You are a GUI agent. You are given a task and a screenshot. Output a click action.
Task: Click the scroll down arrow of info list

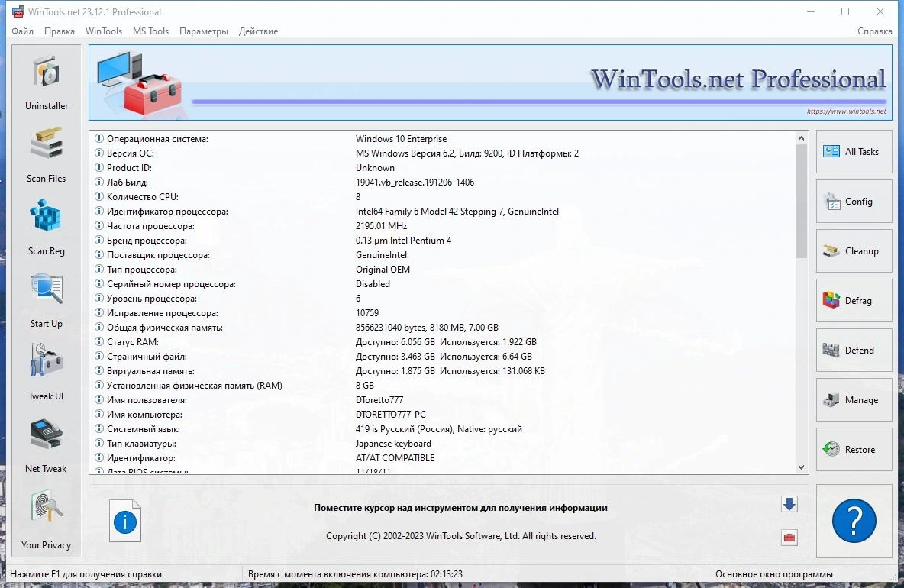click(x=801, y=467)
